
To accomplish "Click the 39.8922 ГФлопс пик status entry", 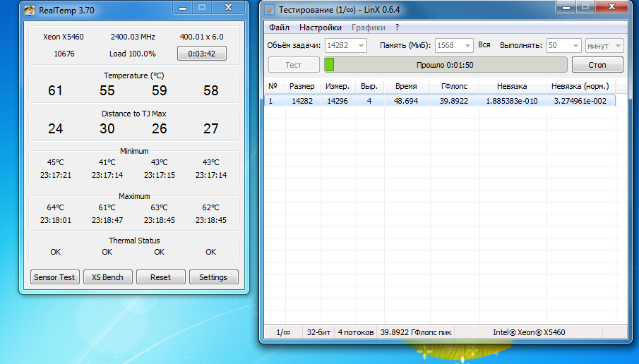I will pyautogui.click(x=416, y=332).
